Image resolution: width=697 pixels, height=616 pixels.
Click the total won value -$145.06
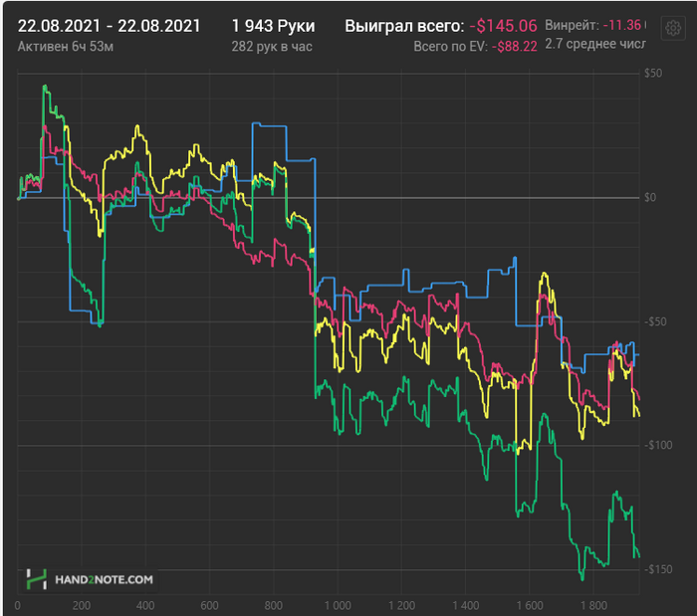click(503, 26)
